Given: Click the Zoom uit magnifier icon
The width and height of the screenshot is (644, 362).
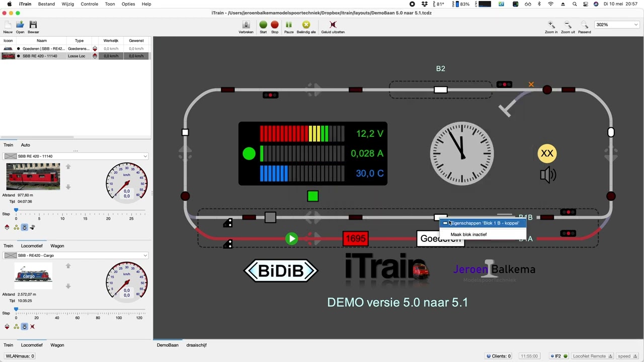Looking at the screenshot, I should click(568, 25).
